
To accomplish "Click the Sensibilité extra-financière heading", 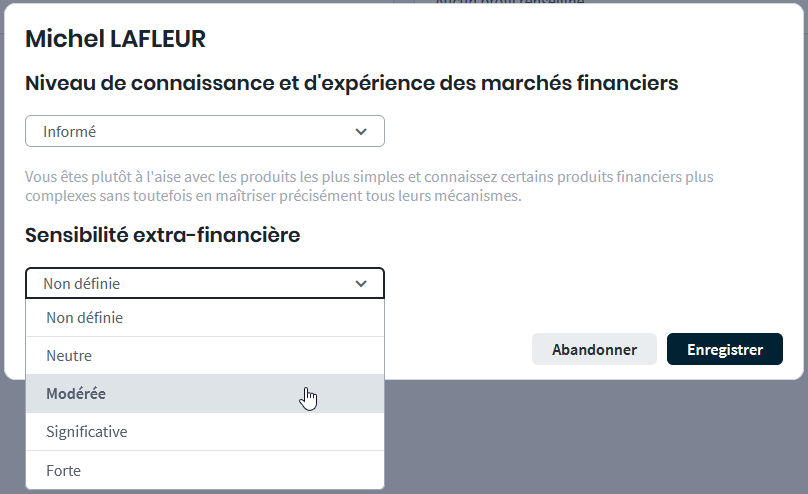I will point(163,235).
